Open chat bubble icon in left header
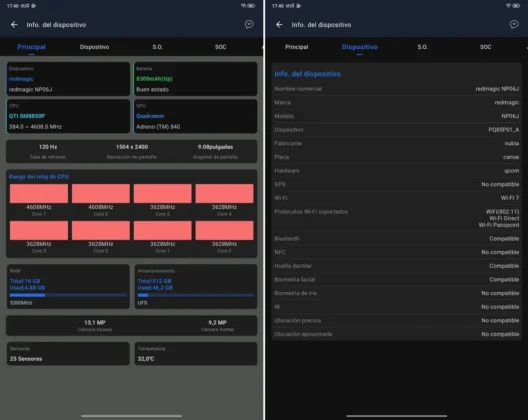This screenshot has width=528, height=420. 249,24
